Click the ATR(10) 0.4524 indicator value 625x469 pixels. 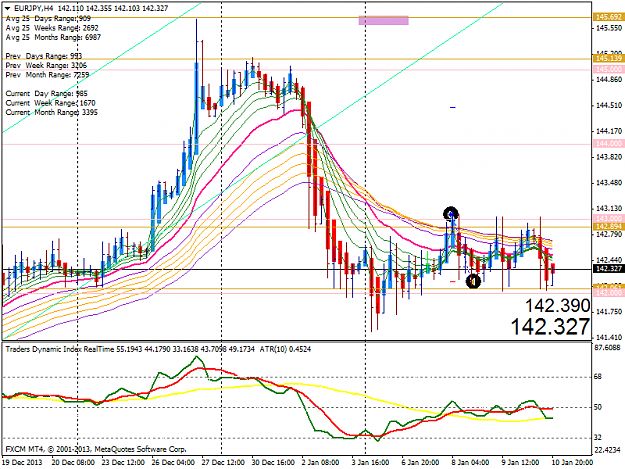point(285,349)
